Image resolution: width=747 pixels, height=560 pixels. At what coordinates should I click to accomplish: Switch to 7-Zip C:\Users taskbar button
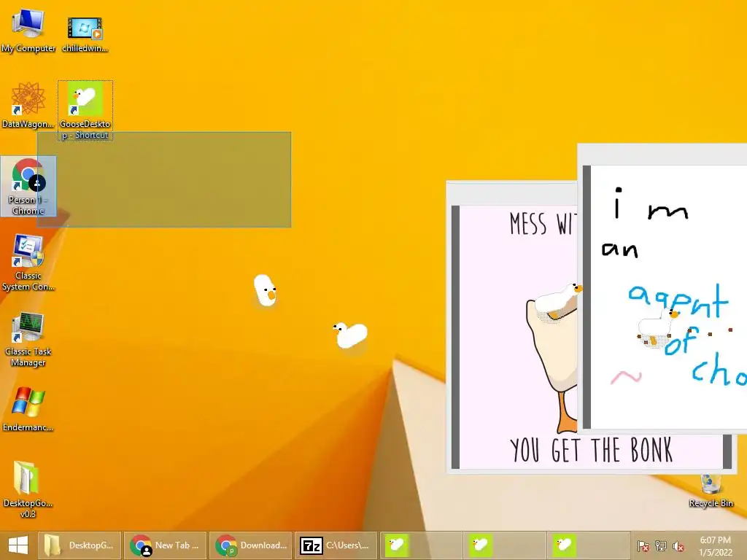[336, 545]
